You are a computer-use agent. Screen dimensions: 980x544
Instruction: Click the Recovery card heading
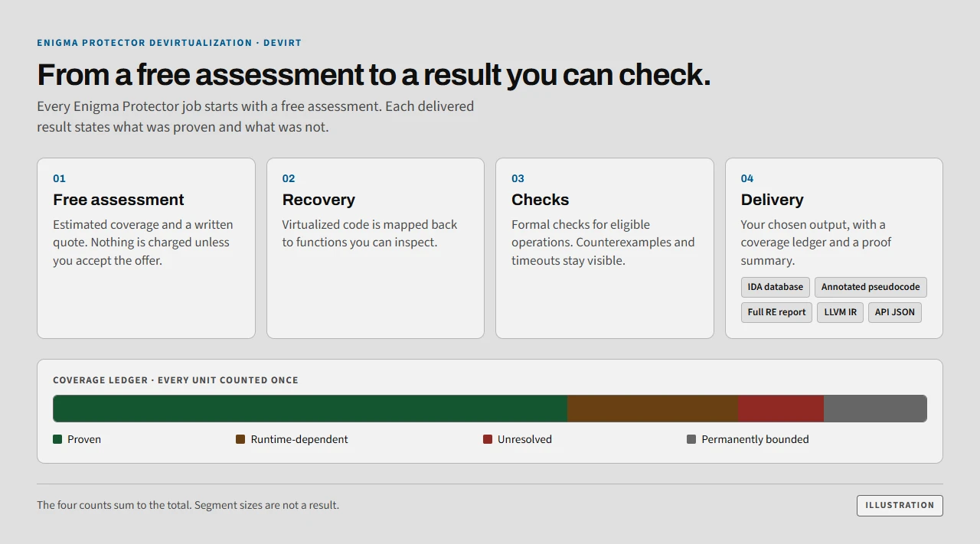tap(318, 200)
